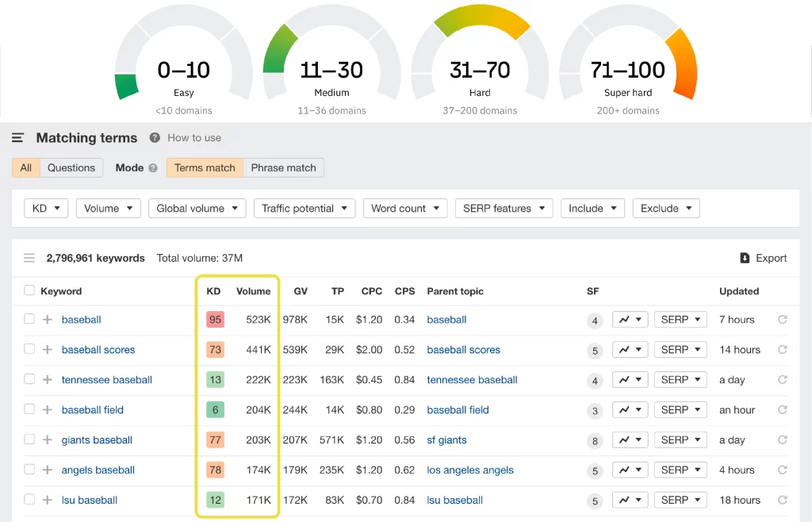Open the baseball field keyword link
The height and width of the screenshot is (522, 812).
click(x=93, y=409)
